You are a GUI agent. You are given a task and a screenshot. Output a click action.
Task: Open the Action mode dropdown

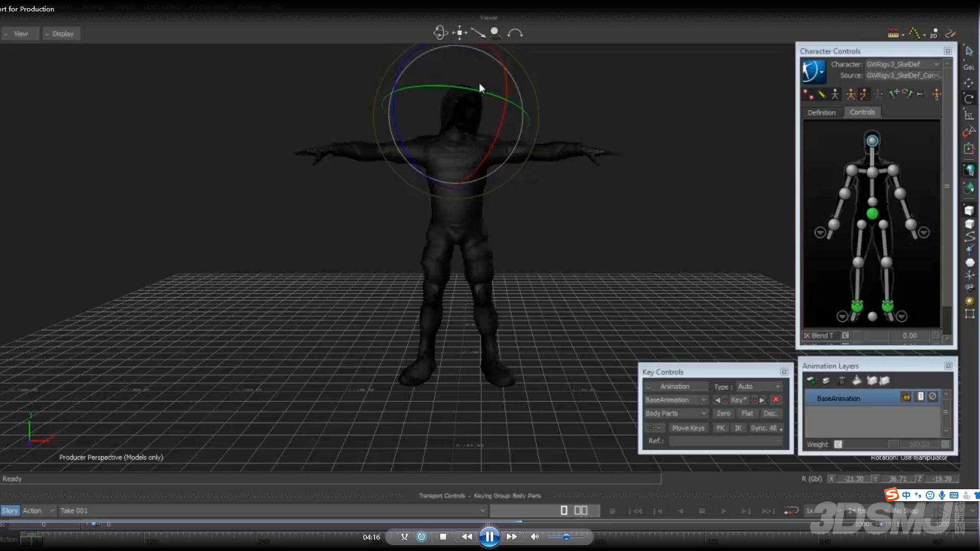(38, 510)
